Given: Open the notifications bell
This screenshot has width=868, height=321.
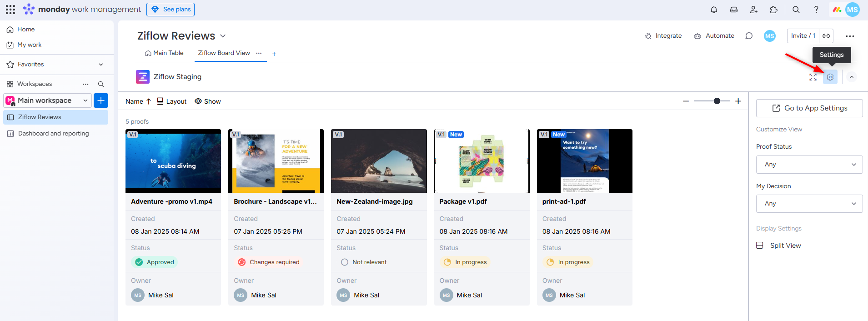Looking at the screenshot, I should (x=714, y=10).
